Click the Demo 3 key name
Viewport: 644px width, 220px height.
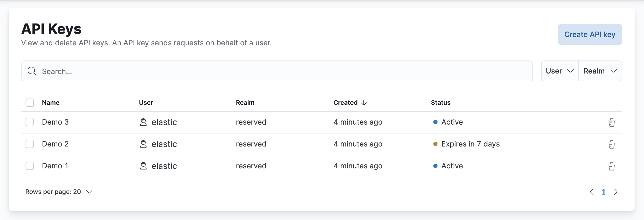[55, 122]
